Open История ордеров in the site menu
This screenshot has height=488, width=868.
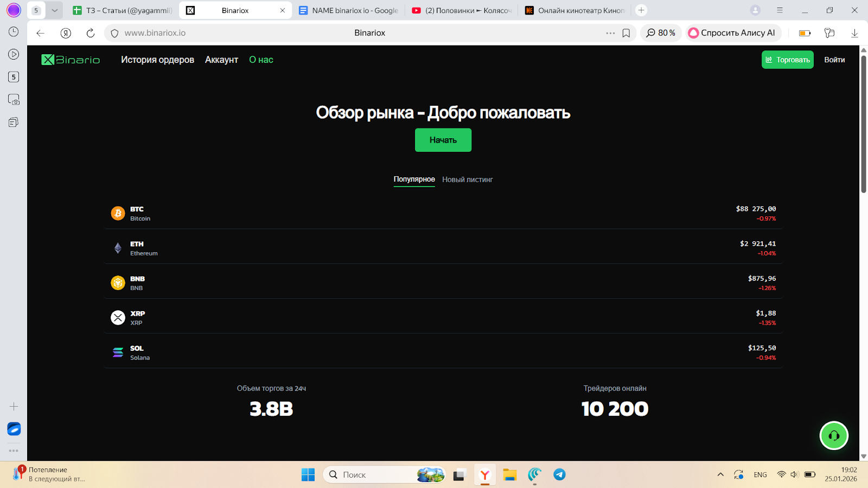coord(157,60)
